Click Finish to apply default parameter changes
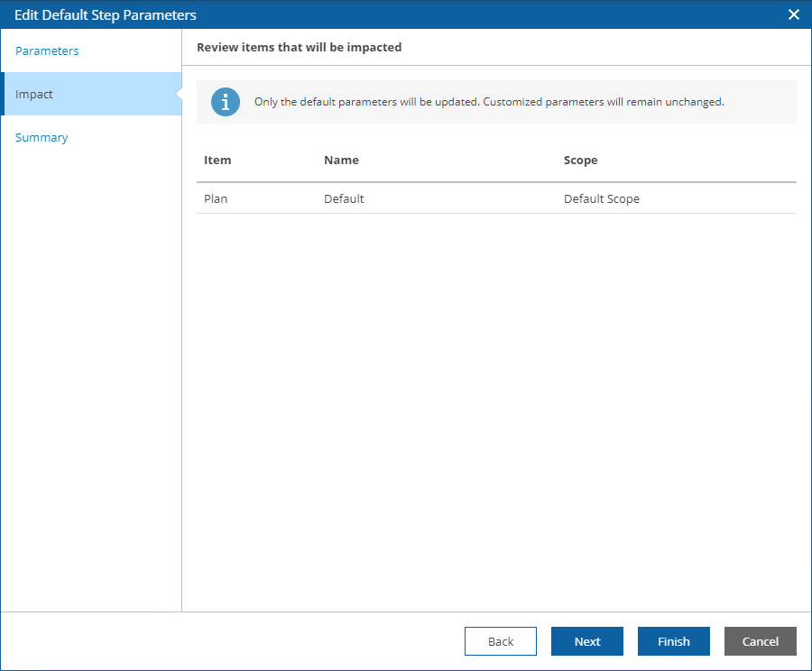 coord(673,640)
